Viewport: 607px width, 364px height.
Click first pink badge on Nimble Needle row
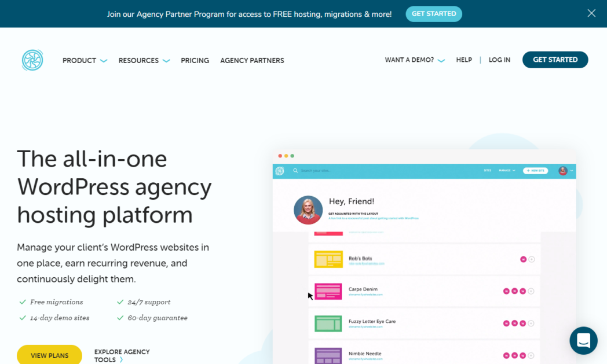[506, 355]
